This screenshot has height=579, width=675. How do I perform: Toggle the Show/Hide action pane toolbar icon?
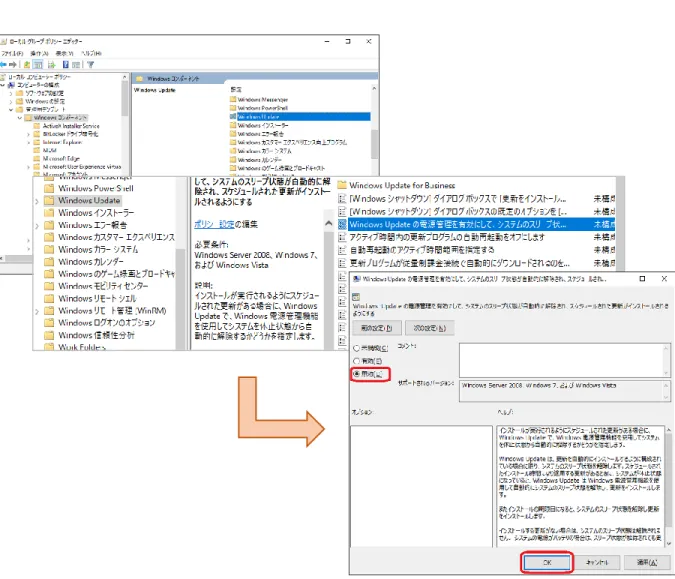(76, 65)
